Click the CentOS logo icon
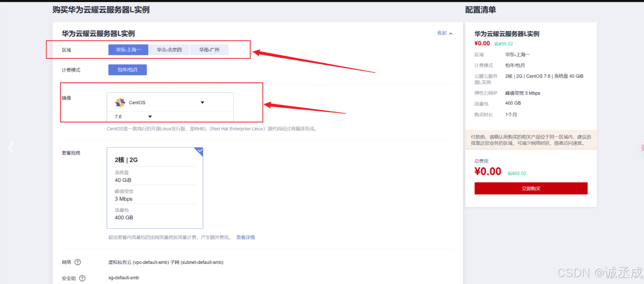The height and width of the screenshot is (284, 644). [x=120, y=103]
